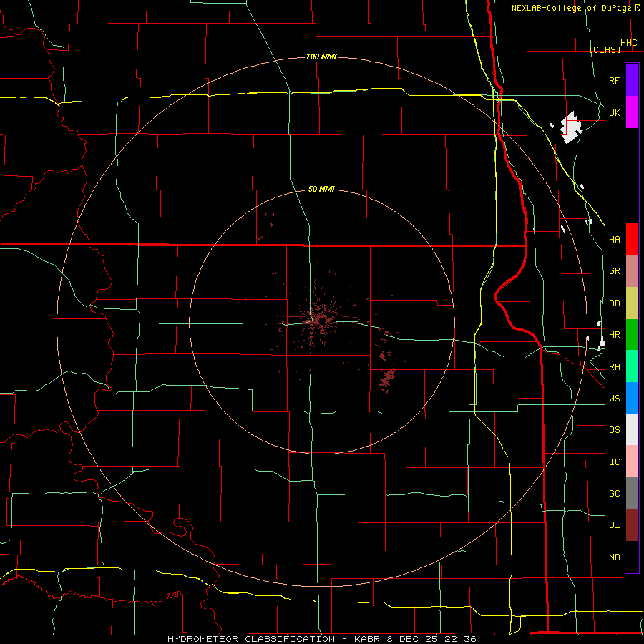The image size is (644, 644).
Task: Click the yellow BD legend color swatch
Action: 632,303
